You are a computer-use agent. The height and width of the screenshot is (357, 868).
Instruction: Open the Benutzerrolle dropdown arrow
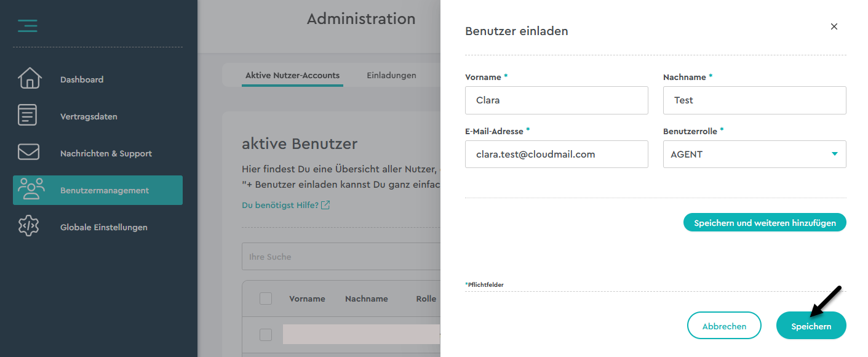click(x=834, y=154)
